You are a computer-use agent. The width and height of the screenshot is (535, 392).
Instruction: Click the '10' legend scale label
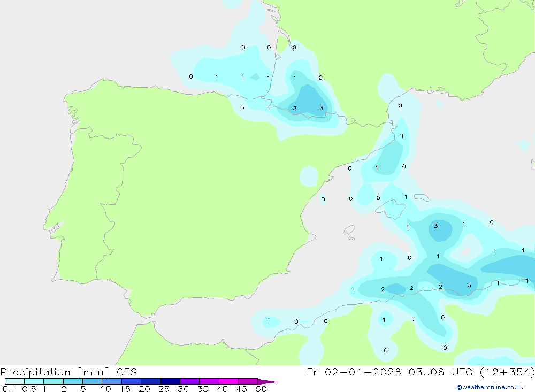click(x=106, y=389)
